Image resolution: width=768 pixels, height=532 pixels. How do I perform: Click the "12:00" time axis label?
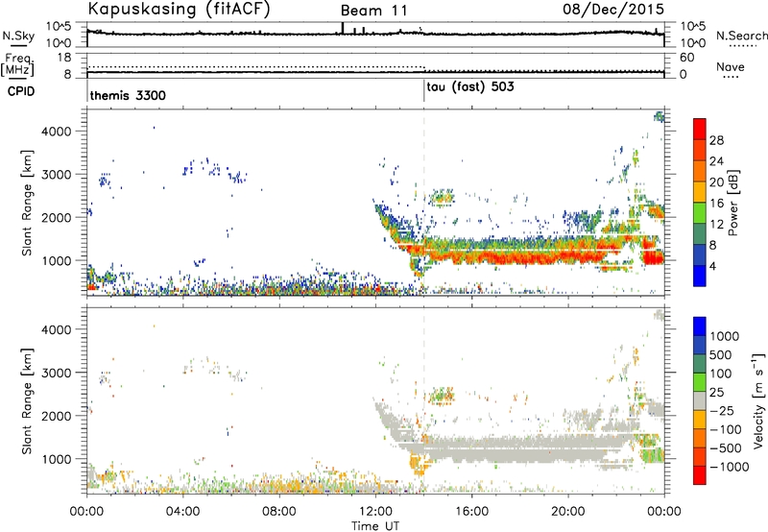[x=375, y=512]
